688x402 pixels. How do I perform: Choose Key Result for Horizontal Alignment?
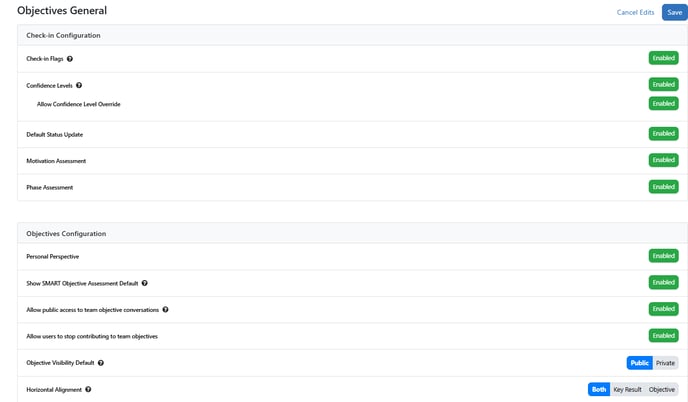pos(627,389)
